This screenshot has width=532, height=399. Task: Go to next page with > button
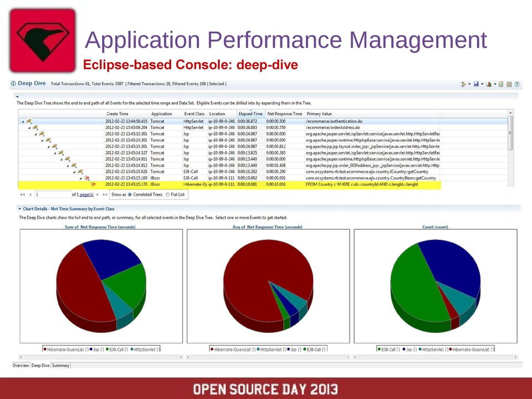point(98,195)
